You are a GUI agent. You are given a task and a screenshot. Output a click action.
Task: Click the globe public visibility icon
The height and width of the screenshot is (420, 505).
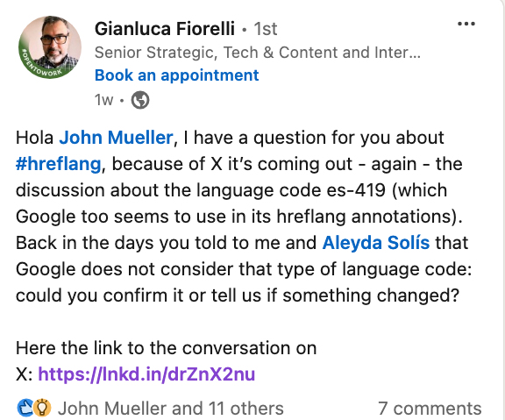pyautogui.click(x=140, y=100)
